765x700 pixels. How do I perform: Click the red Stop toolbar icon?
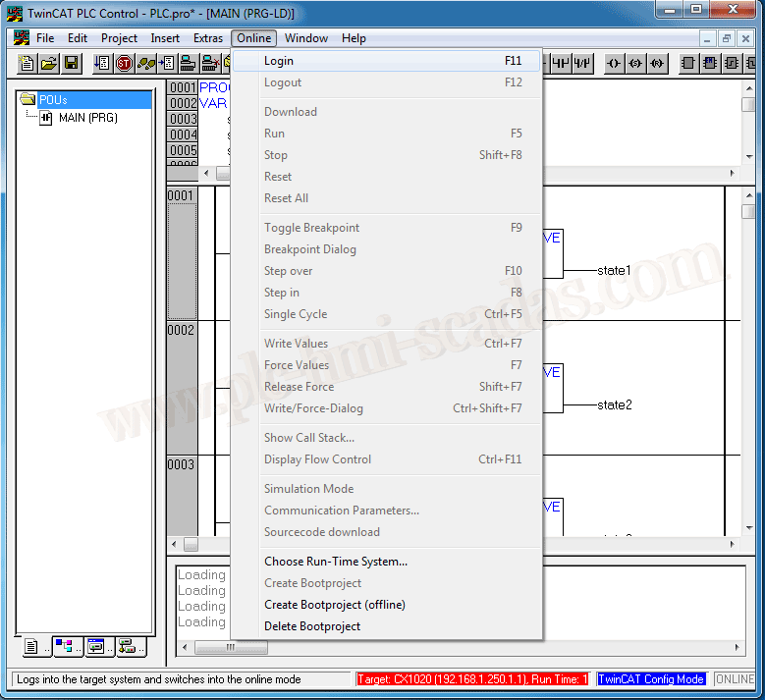[124, 64]
